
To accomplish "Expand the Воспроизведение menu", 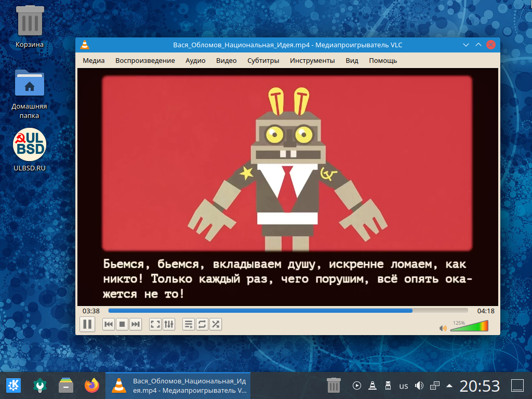I will pos(145,60).
